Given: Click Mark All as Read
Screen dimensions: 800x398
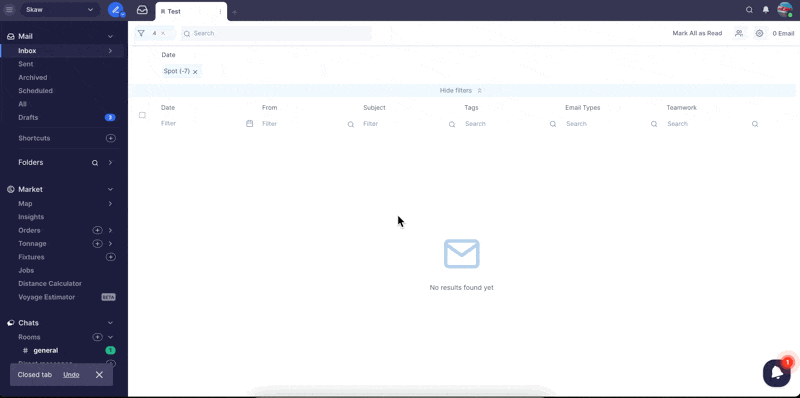Looking at the screenshot, I should click(x=697, y=33).
